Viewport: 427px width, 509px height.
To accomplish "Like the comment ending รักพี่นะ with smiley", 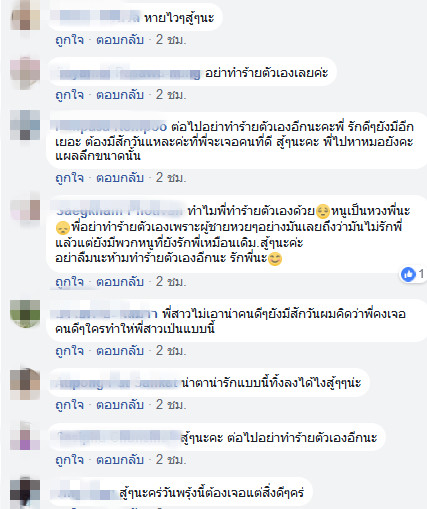I will (x=70, y=282).
